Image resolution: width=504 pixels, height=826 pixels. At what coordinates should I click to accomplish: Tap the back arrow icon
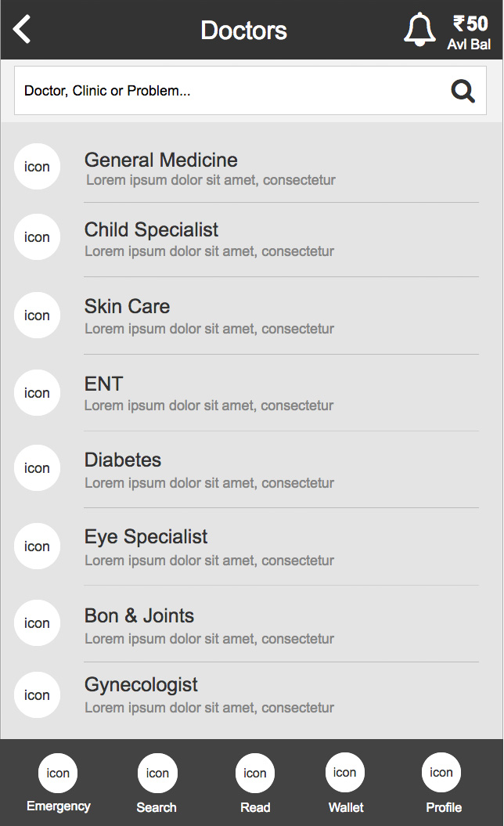point(23,30)
